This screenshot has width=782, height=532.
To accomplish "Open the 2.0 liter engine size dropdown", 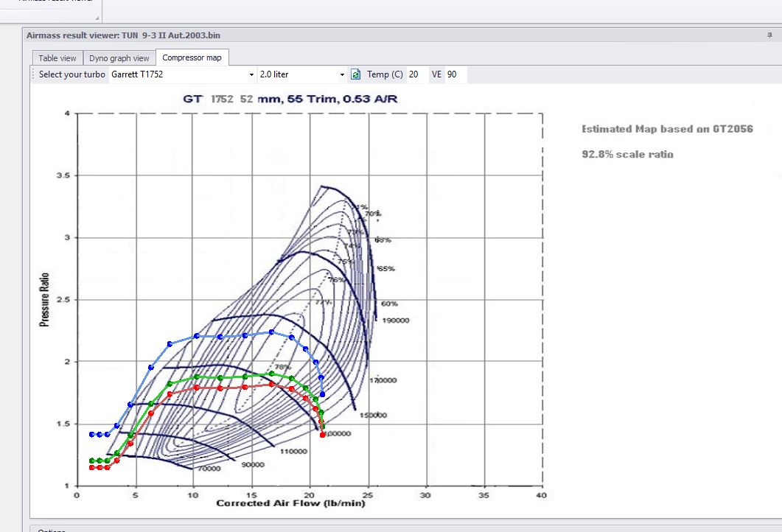I will click(342, 74).
